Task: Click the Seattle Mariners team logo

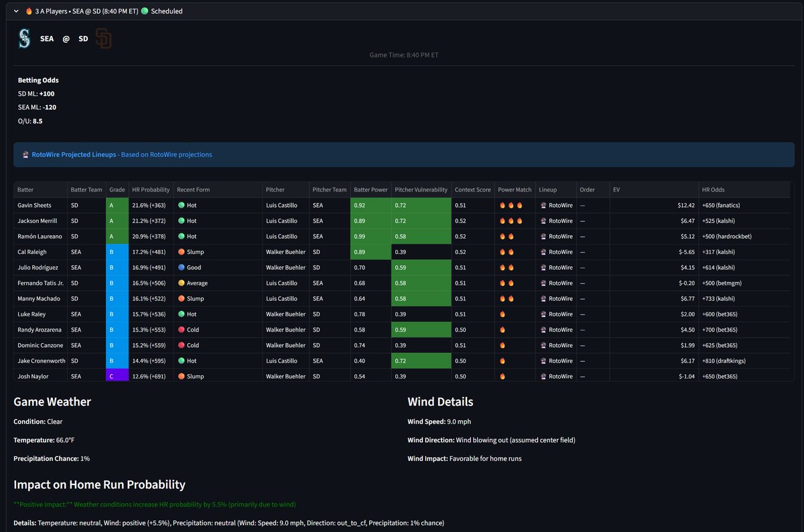Action: click(24, 39)
